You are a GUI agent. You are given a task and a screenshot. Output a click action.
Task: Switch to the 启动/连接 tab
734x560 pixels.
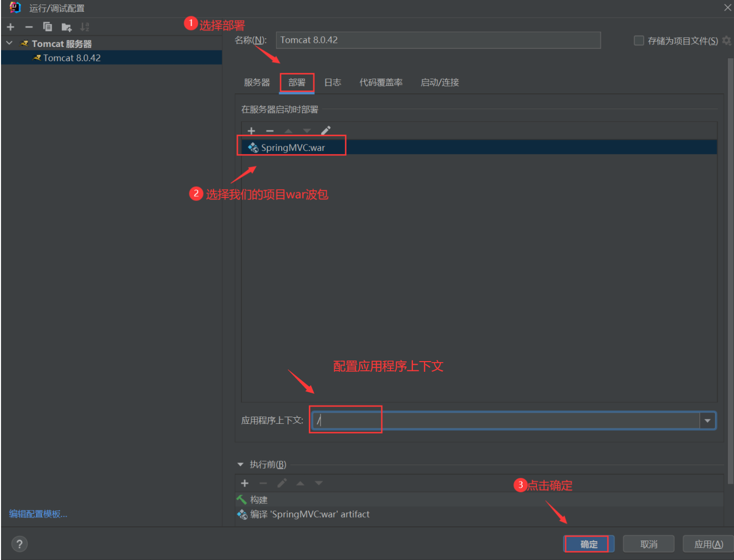(439, 83)
